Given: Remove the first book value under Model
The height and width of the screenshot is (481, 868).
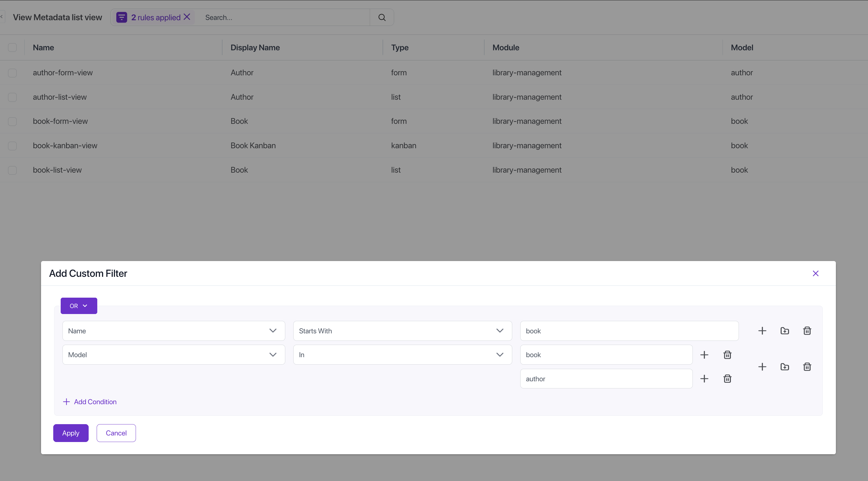Looking at the screenshot, I should pyautogui.click(x=727, y=354).
